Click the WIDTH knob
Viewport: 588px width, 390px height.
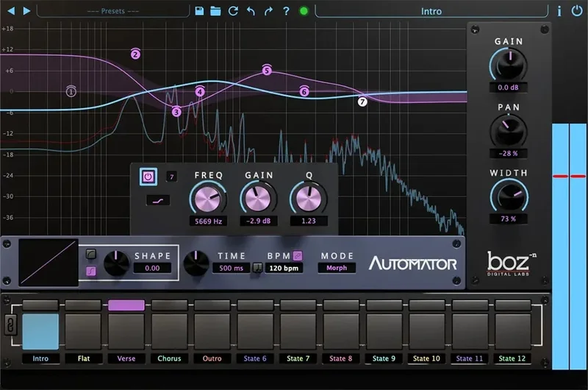pos(509,196)
